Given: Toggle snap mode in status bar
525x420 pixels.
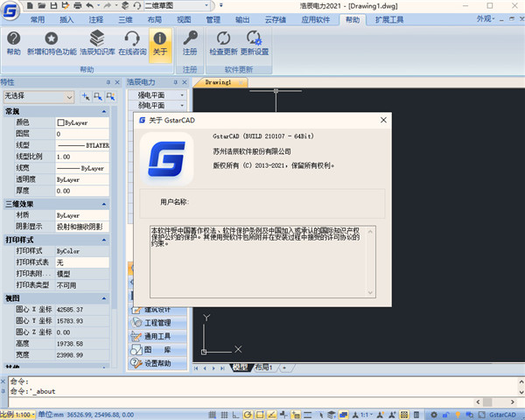Looking at the screenshot, I should click(212, 415).
